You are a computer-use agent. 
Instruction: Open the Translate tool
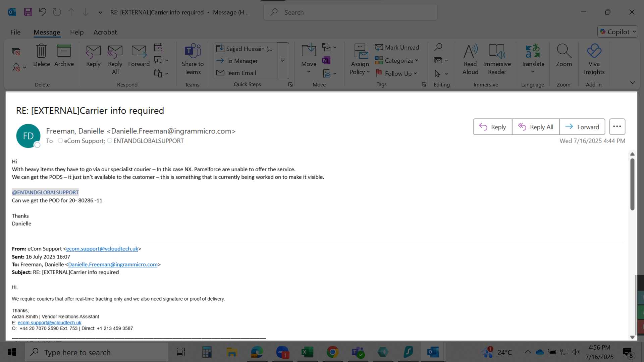(533, 59)
